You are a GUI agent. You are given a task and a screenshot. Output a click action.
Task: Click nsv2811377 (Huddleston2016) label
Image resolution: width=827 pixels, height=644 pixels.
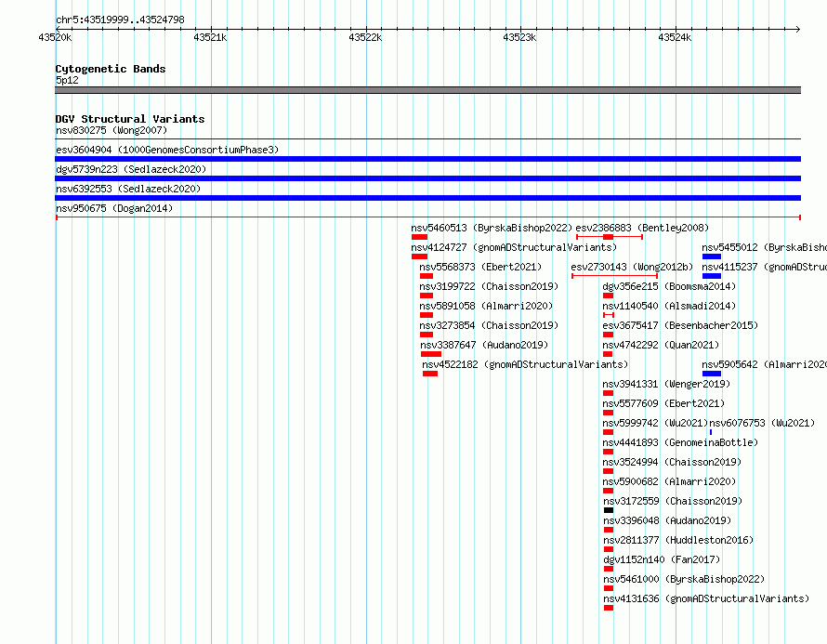pyautogui.click(x=679, y=540)
